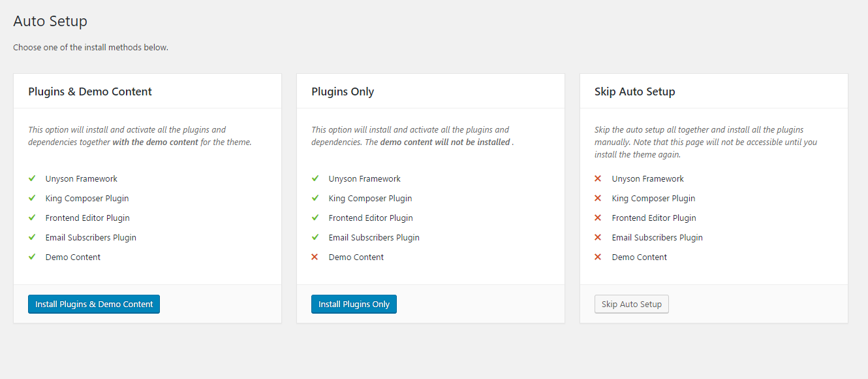The width and height of the screenshot is (868, 379).
Task: Click the Auto Setup page title
Action: click(50, 21)
